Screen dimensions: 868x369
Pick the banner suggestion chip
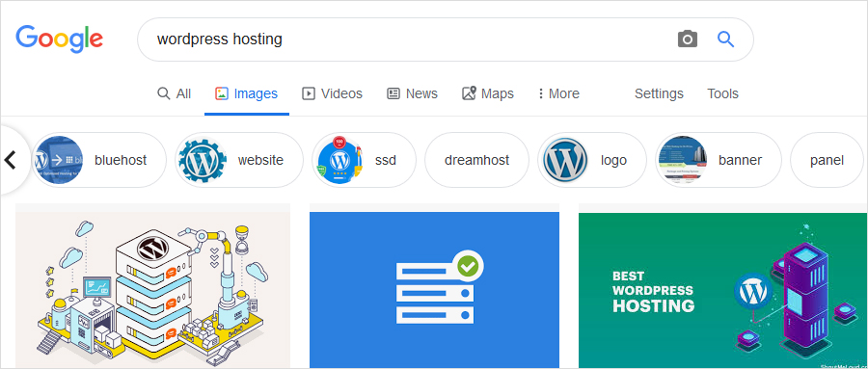click(718, 161)
